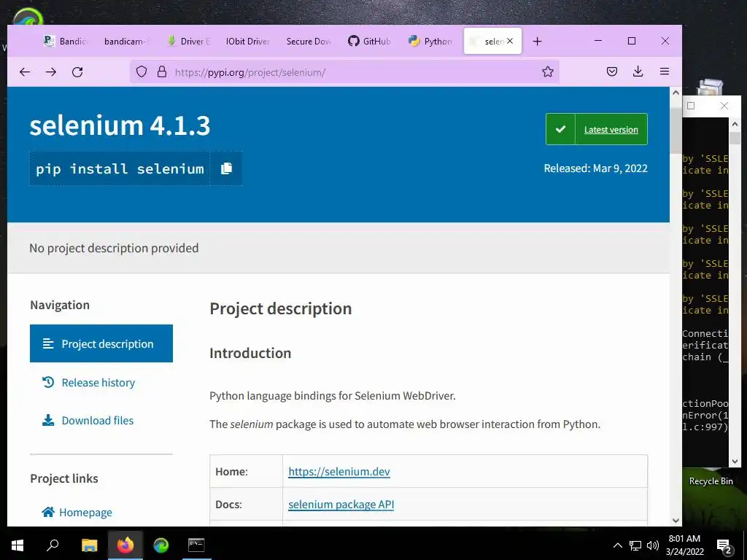Click No project description provided text

coord(114,248)
